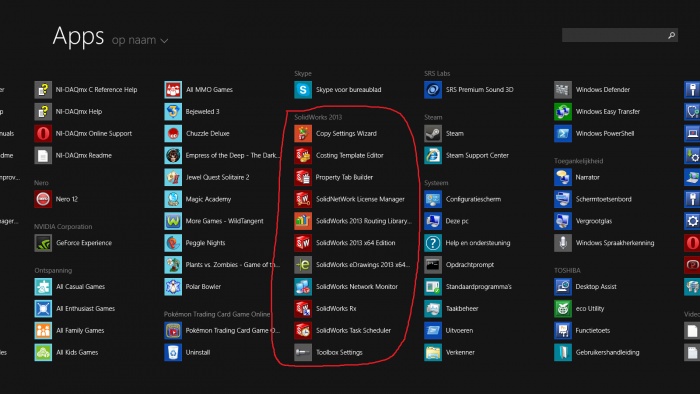Open Windows Spraakherkenning

[604, 243]
